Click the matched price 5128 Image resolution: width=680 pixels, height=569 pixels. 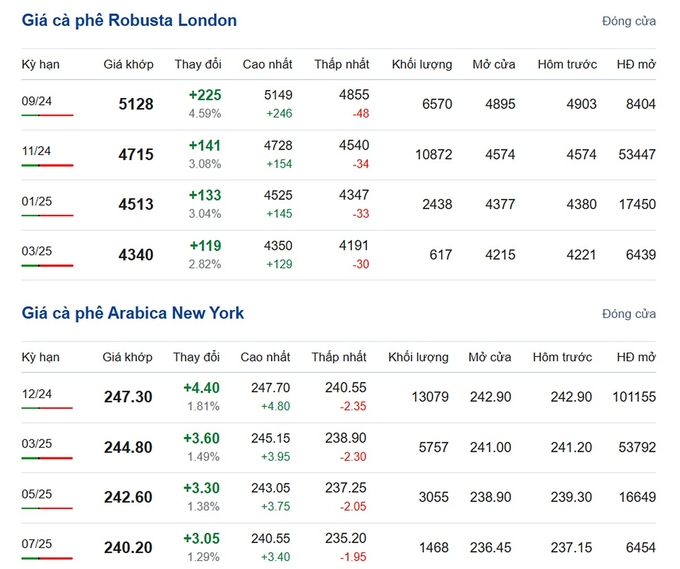click(x=136, y=104)
